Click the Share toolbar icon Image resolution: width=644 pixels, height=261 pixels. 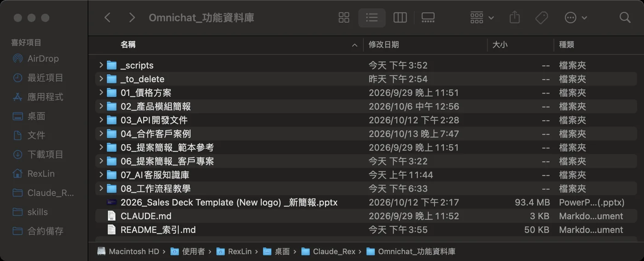(x=515, y=17)
